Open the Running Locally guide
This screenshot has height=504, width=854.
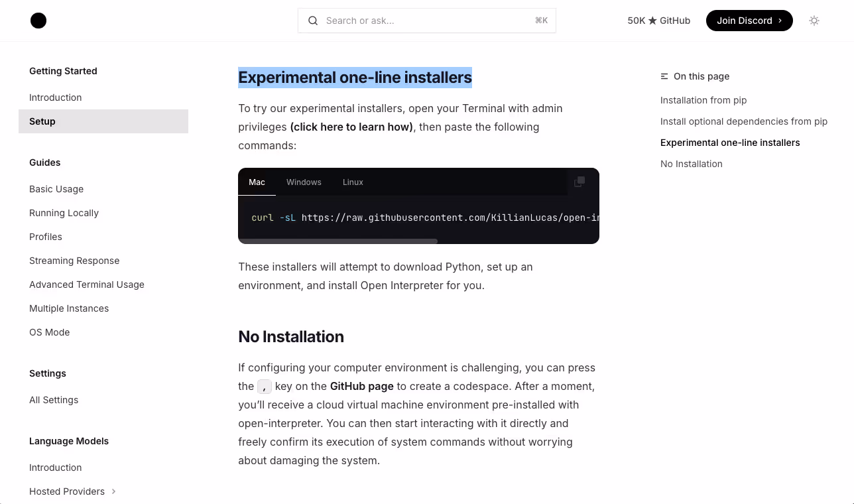pos(64,213)
